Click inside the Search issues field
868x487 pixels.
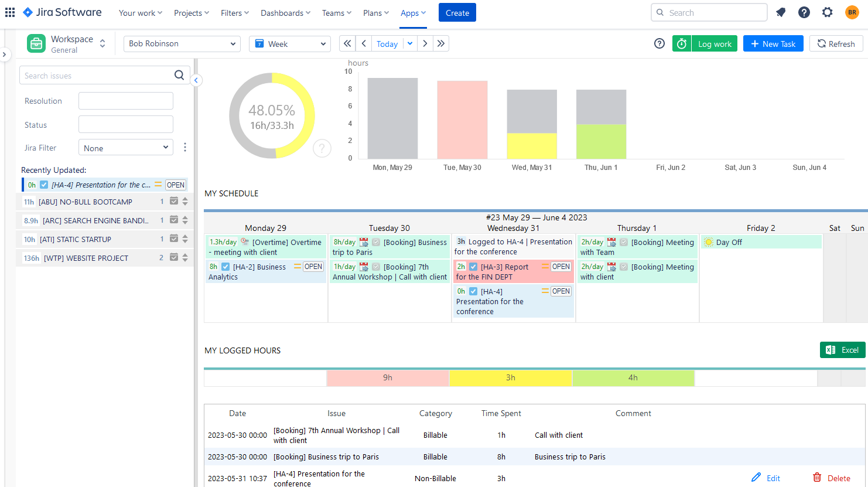[x=94, y=75]
